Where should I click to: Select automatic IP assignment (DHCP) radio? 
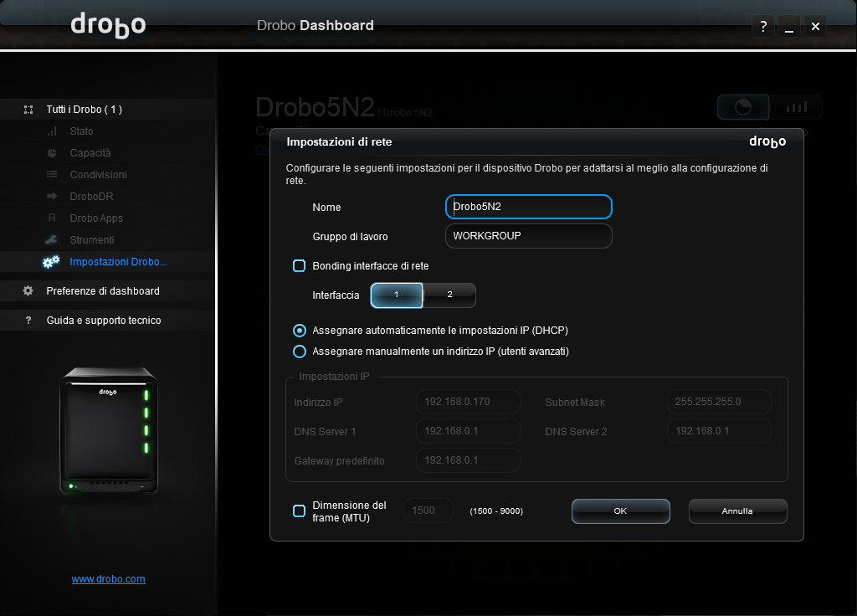click(300, 331)
